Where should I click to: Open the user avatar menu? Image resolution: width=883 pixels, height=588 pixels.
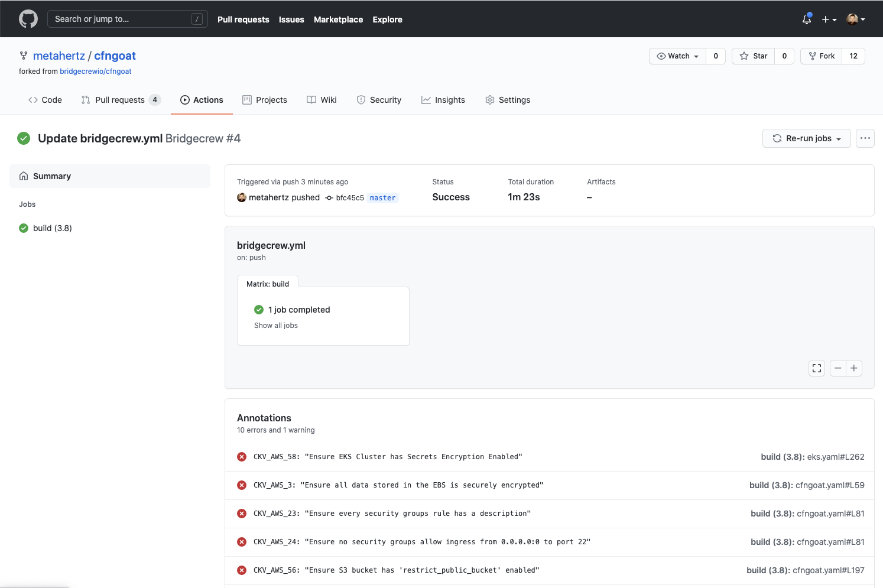pyautogui.click(x=856, y=20)
